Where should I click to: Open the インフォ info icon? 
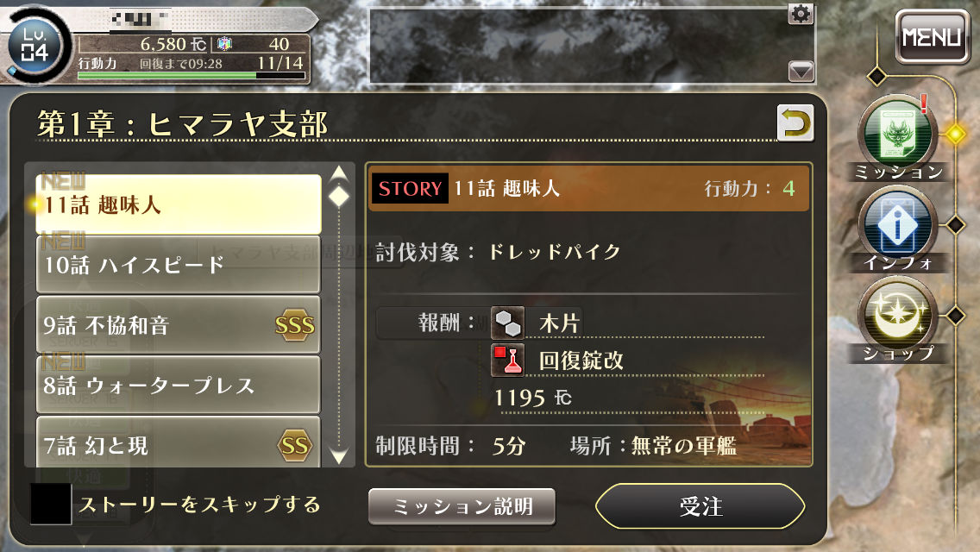point(897,226)
